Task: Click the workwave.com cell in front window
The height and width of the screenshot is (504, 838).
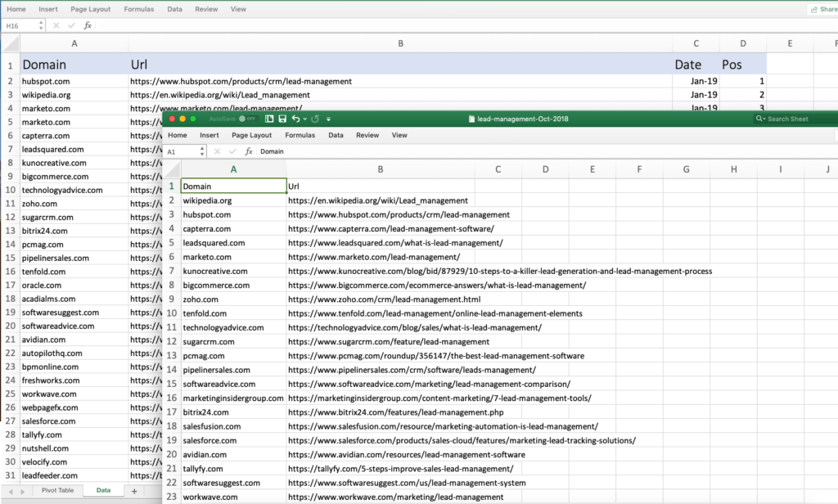Action: point(233,497)
